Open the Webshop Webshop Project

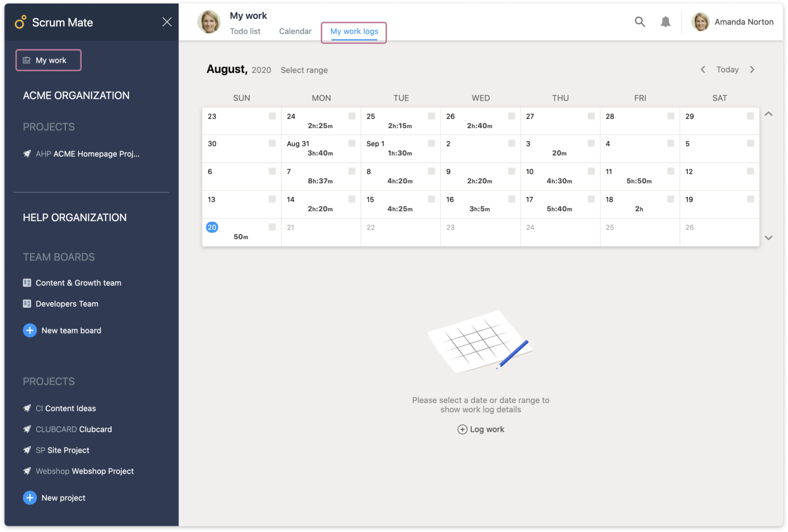[x=85, y=471]
